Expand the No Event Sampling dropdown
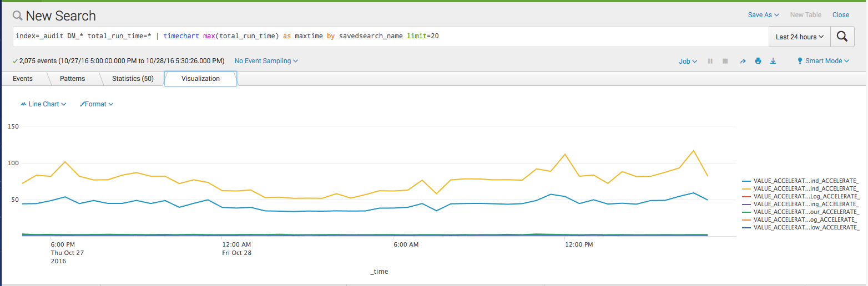This screenshot has height=286, width=868. click(266, 61)
